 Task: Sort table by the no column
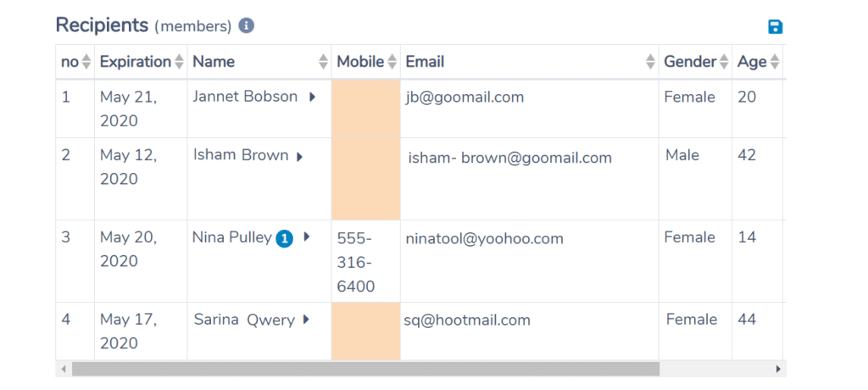click(x=86, y=62)
